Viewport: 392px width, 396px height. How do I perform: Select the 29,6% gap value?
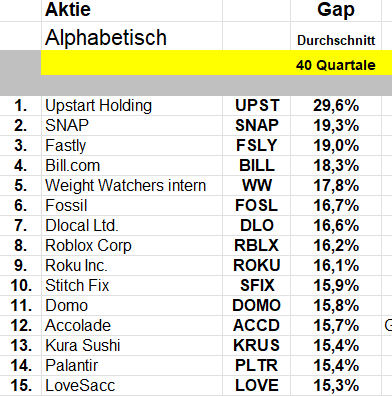pos(336,106)
